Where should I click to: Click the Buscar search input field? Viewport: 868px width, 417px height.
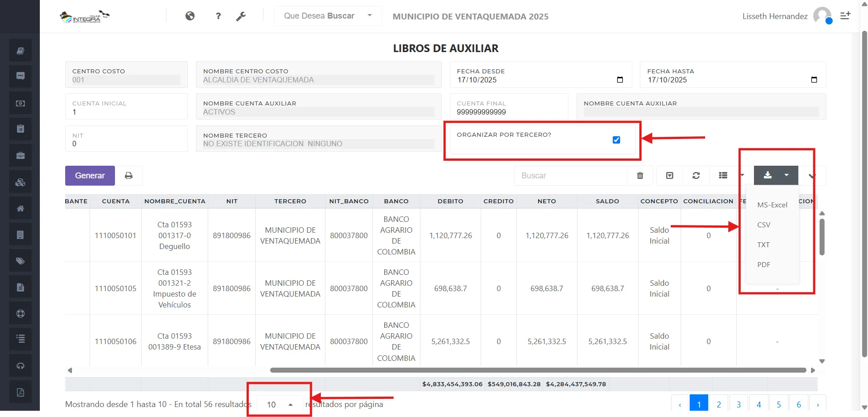[x=570, y=175]
